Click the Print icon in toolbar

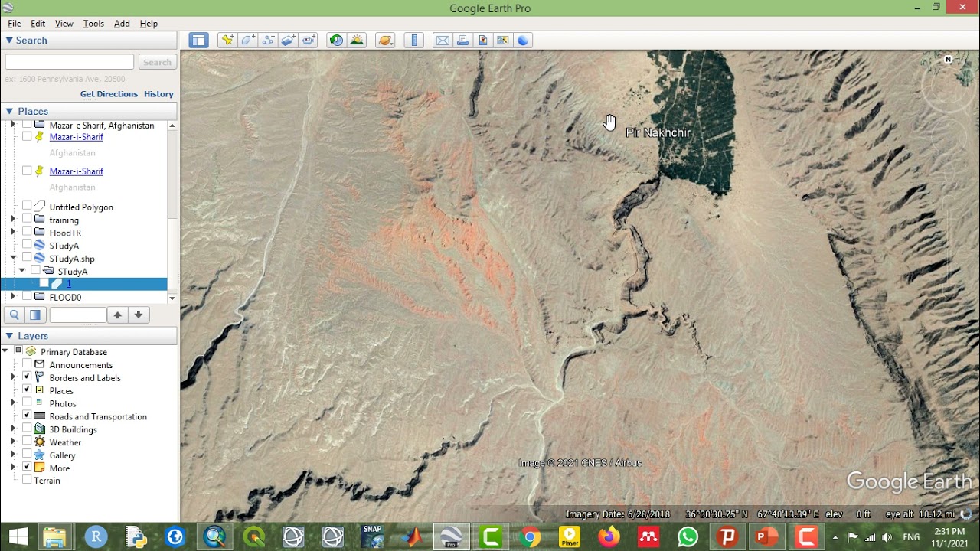462,41
